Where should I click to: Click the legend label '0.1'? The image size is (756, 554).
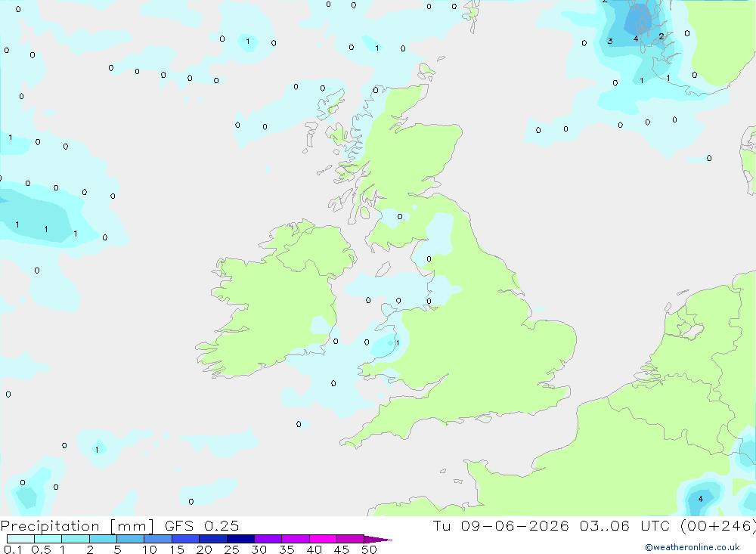tap(13, 549)
